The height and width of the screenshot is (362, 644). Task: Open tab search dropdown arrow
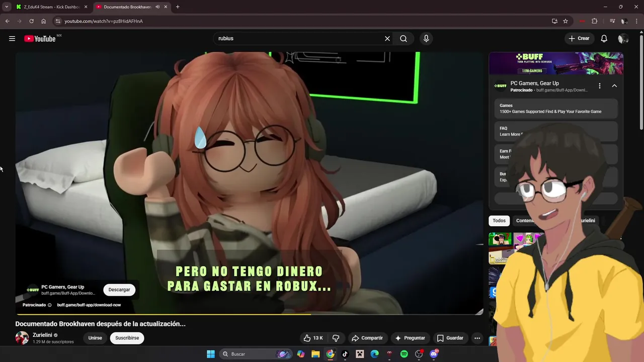click(7, 7)
